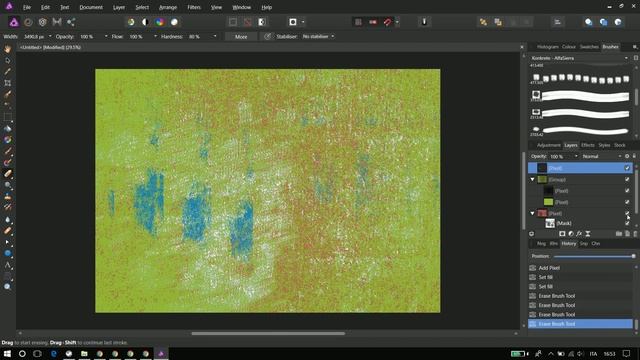Select the square stamp brush preset
Screen dimensions: 640x360
tap(580, 78)
